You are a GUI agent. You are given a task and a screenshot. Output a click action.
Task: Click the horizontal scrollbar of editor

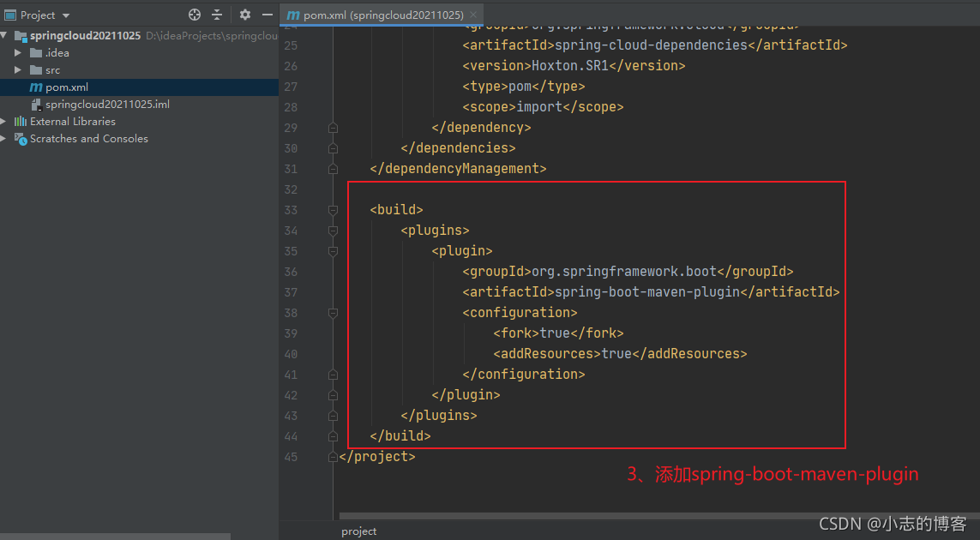[659, 516]
